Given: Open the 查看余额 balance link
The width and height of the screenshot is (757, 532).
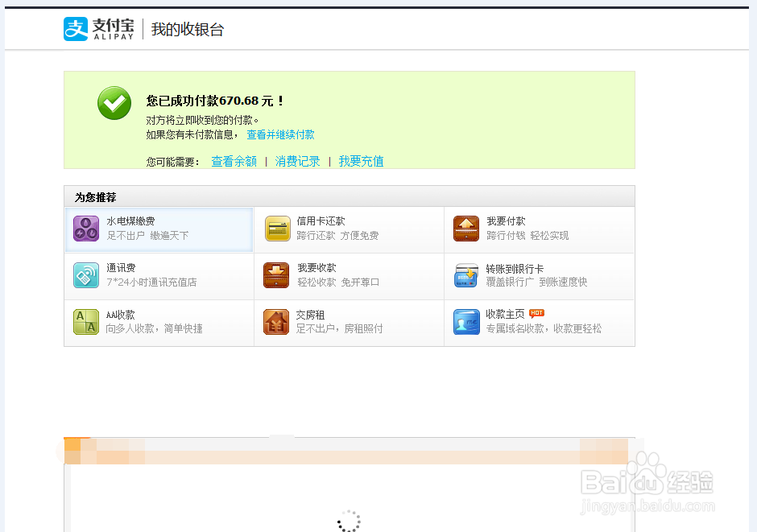Looking at the screenshot, I should click(234, 161).
